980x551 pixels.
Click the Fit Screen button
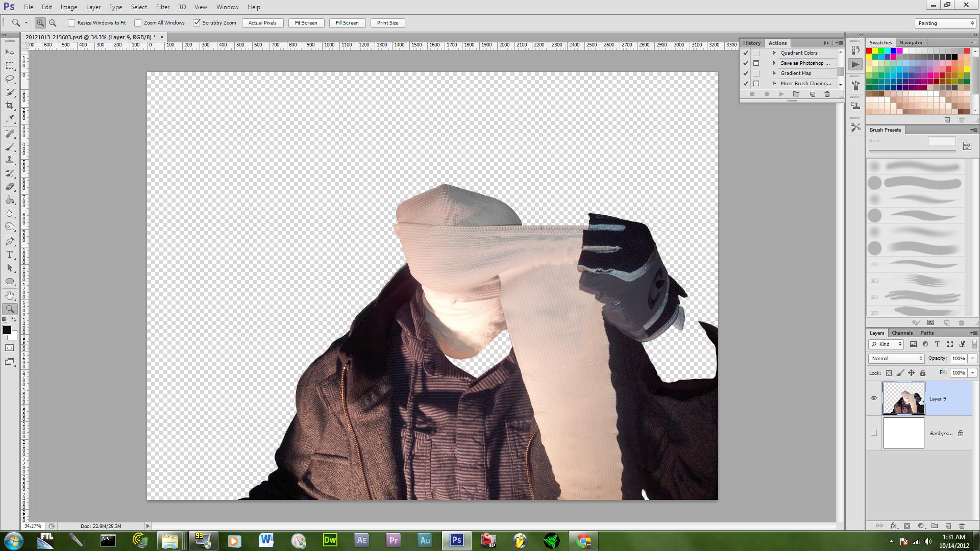point(306,23)
